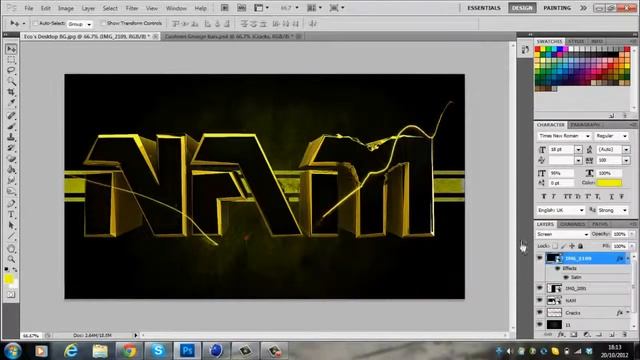This screenshot has width=640, height=360.
Task: Hide the NAM layer
Action: (x=540, y=300)
